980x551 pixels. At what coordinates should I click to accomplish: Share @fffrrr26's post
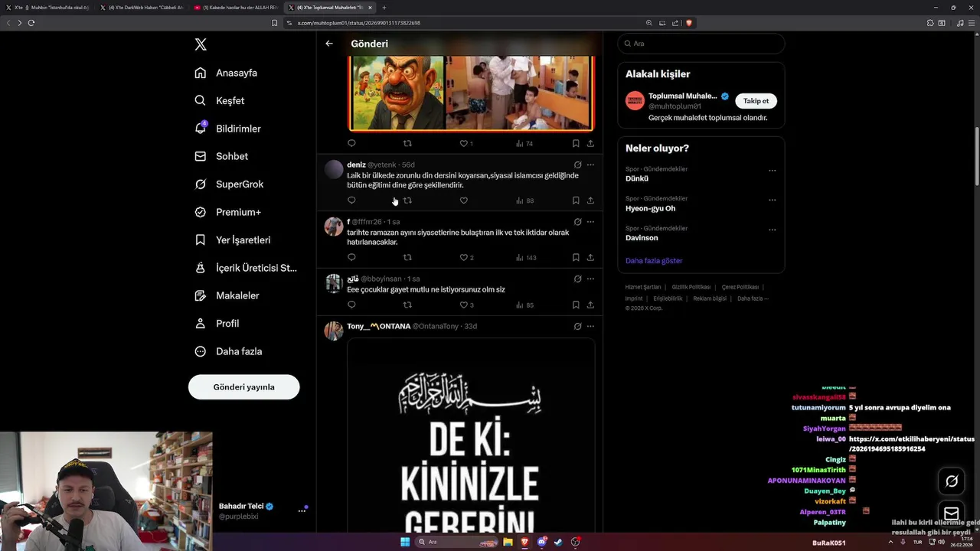[590, 257]
